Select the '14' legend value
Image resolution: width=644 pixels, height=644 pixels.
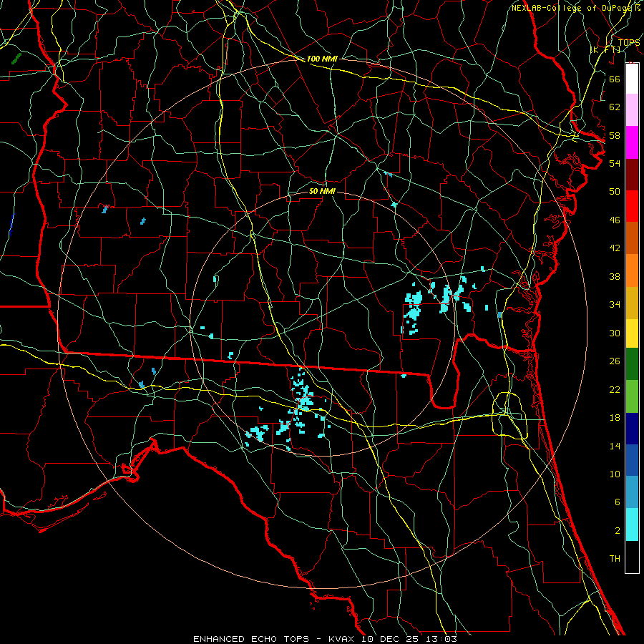[615, 446]
